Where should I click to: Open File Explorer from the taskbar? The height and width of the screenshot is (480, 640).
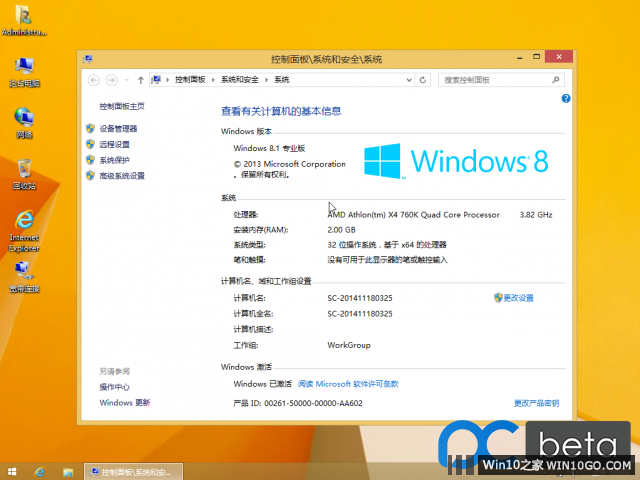(67, 470)
